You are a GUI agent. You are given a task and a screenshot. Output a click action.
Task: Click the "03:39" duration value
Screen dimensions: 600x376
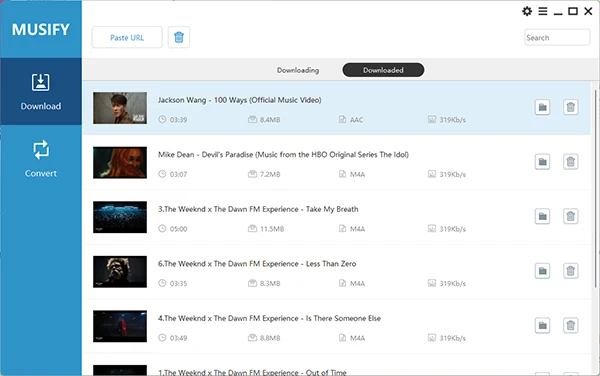(178, 120)
